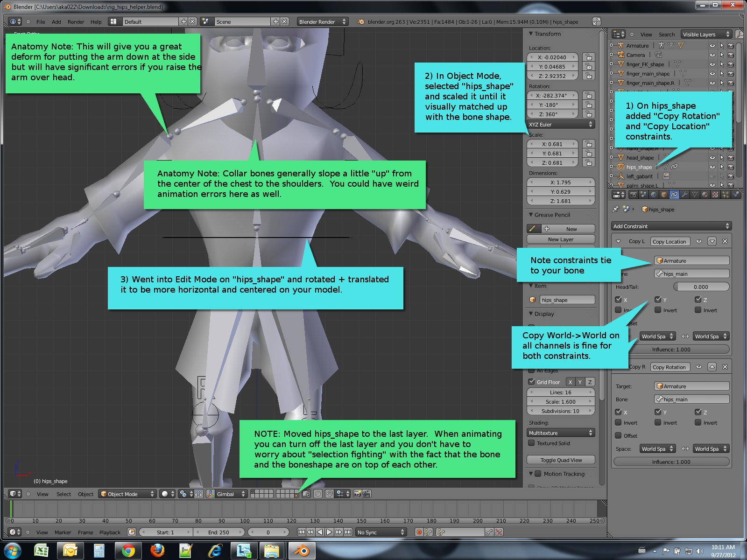The height and width of the screenshot is (560, 747).
Task: Click the 3D manipulator toggle icon
Action: click(x=210, y=494)
